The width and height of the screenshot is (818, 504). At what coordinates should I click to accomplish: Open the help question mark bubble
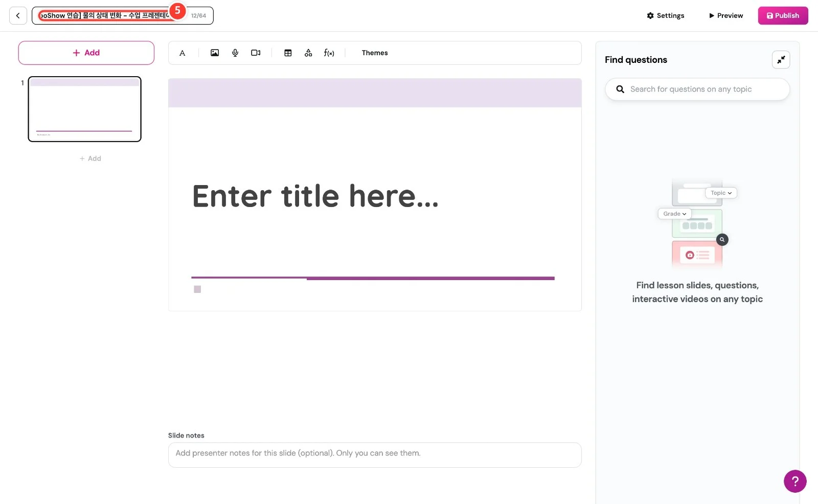point(795,481)
